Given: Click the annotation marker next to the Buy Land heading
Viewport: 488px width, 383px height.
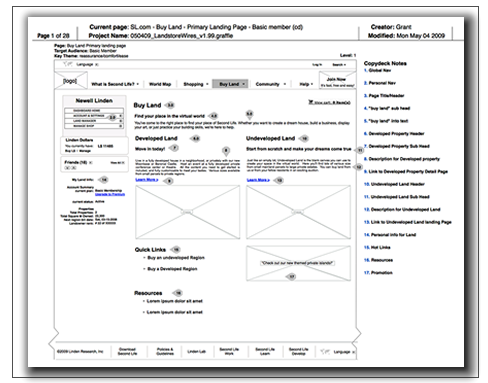Looking at the screenshot, I should tap(170, 105).
